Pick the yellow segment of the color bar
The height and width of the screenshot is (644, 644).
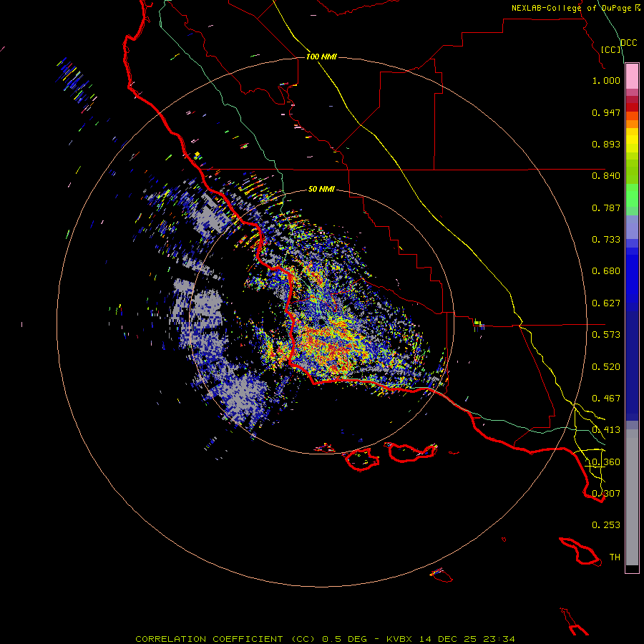(x=632, y=140)
